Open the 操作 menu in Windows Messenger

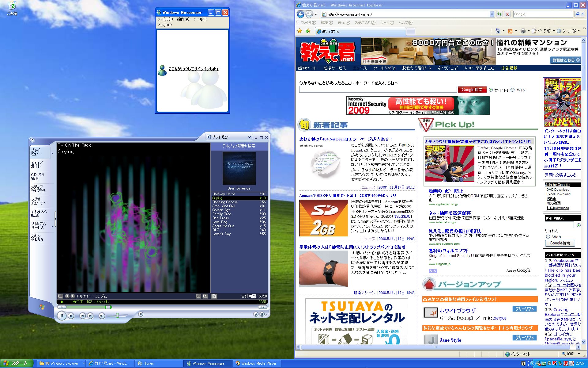pyautogui.click(x=183, y=19)
